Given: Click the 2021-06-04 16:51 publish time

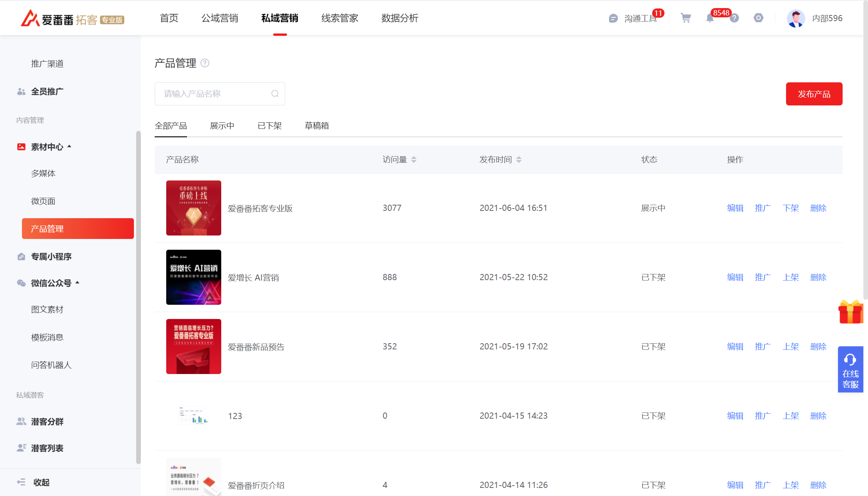Looking at the screenshot, I should (x=513, y=208).
